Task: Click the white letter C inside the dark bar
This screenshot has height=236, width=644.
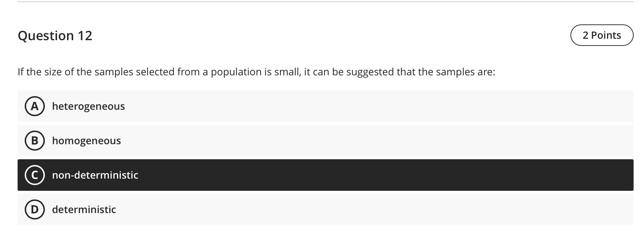Action: point(34,175)
